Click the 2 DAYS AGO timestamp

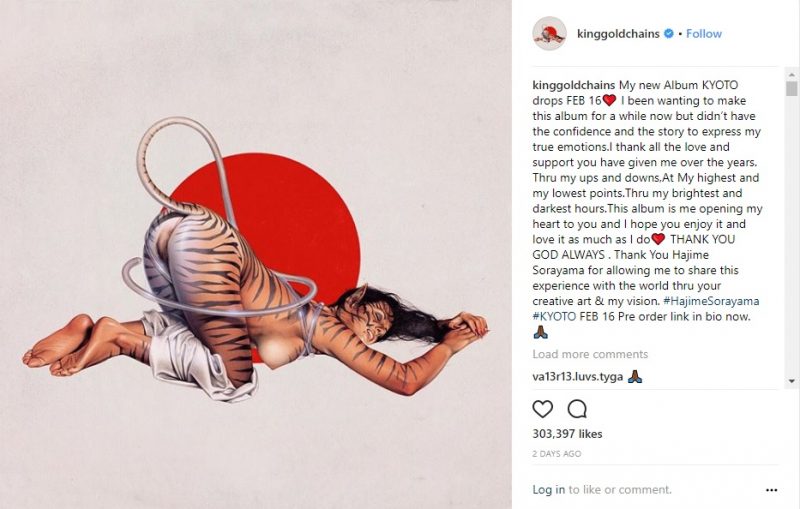(557, 453)
